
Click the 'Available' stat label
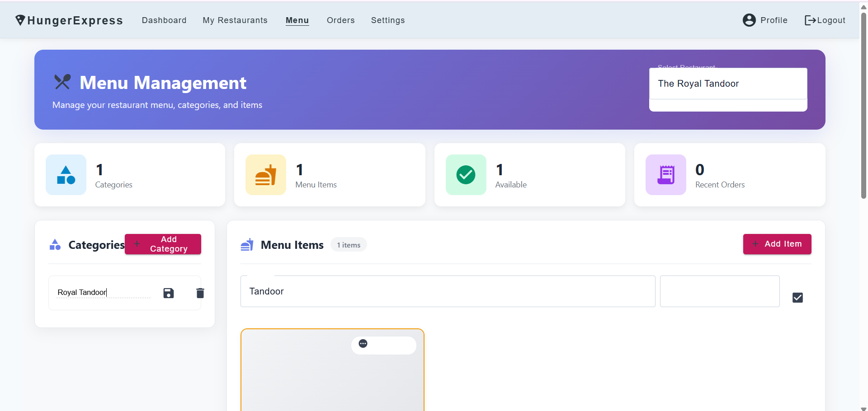coord(511,185)
